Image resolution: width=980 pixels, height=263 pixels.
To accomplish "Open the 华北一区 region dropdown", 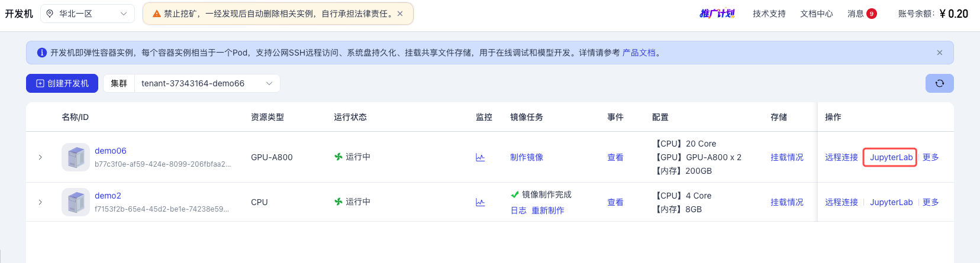I will coord(87,14).
